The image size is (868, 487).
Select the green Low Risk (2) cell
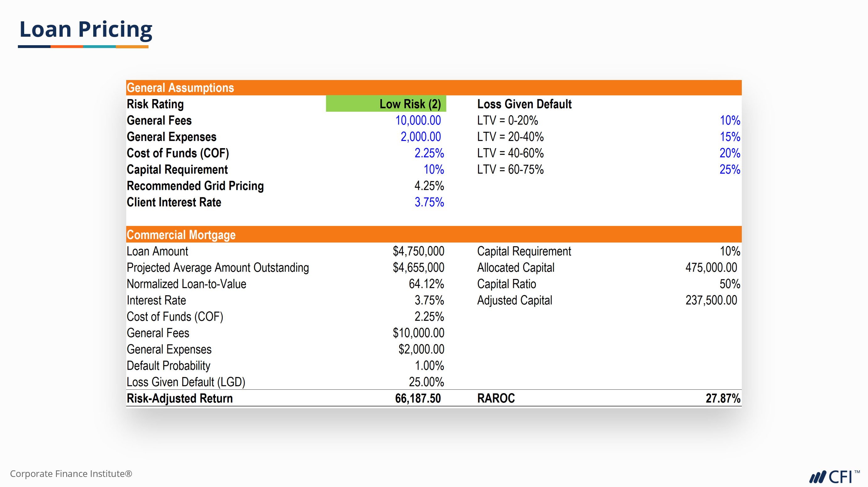[386, 104]
